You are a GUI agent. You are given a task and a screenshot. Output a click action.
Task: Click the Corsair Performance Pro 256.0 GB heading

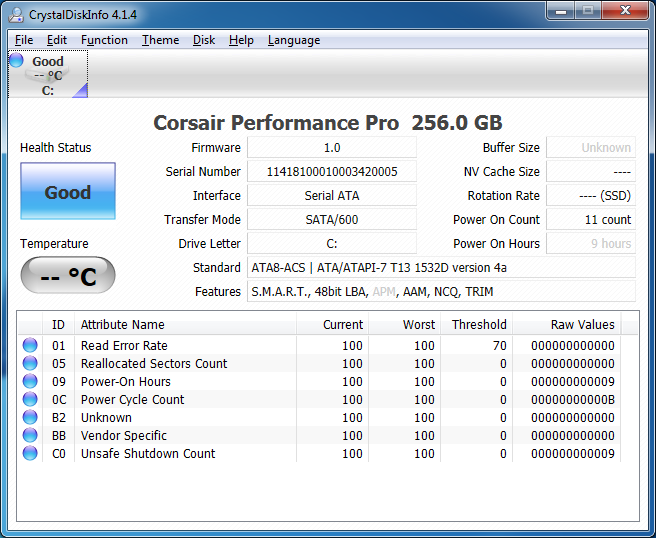pos(328,123)
